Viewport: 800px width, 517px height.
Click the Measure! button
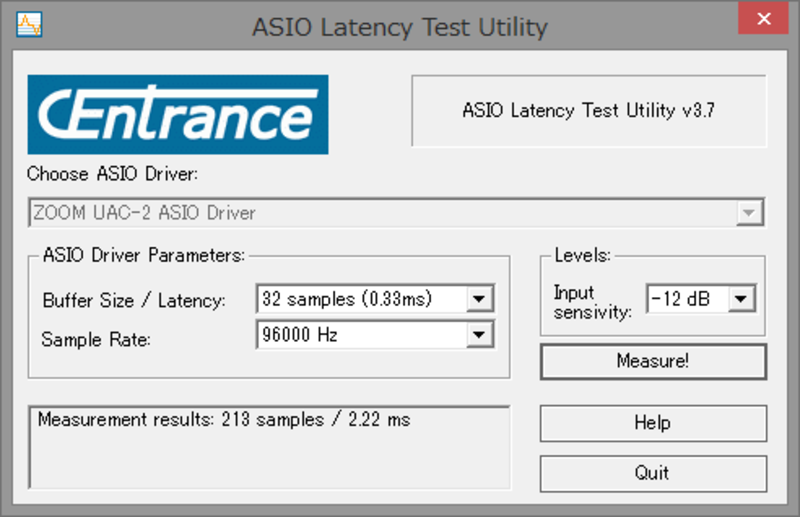[653, 361]
